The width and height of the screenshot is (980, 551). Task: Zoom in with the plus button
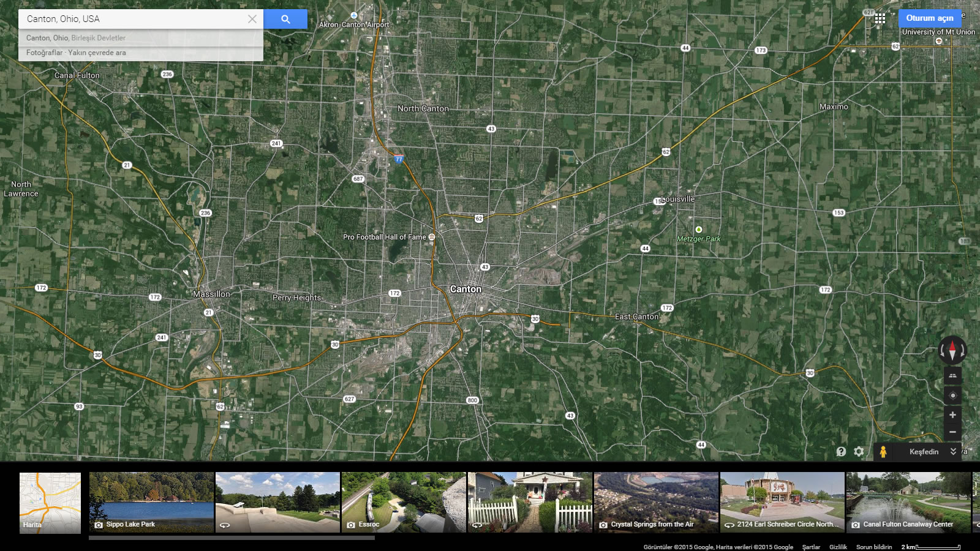click(x=952, y=415)
